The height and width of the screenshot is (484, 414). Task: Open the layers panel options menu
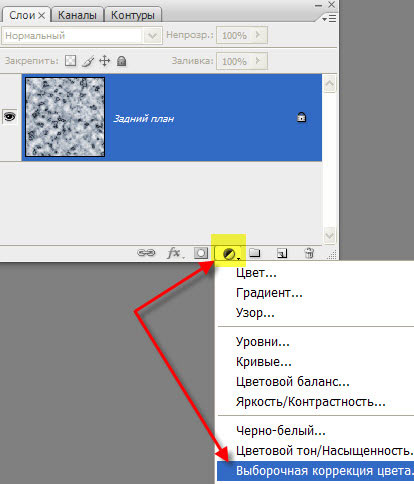point(329,18)
